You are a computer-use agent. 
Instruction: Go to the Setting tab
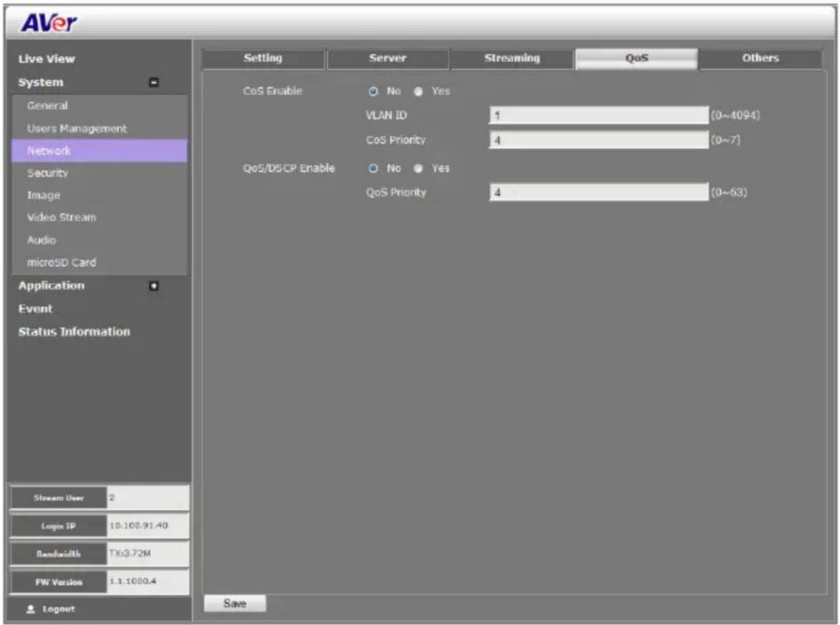[x=263, y=58]
